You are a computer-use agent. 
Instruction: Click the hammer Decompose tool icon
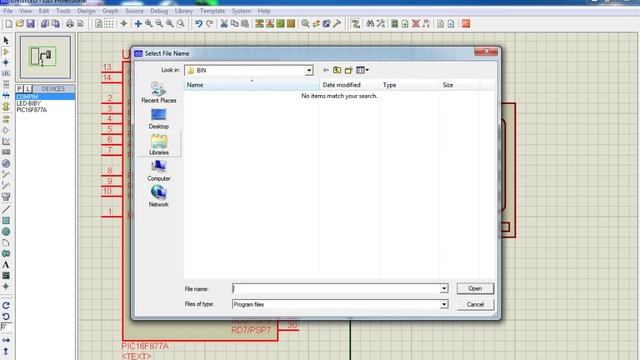337,24
